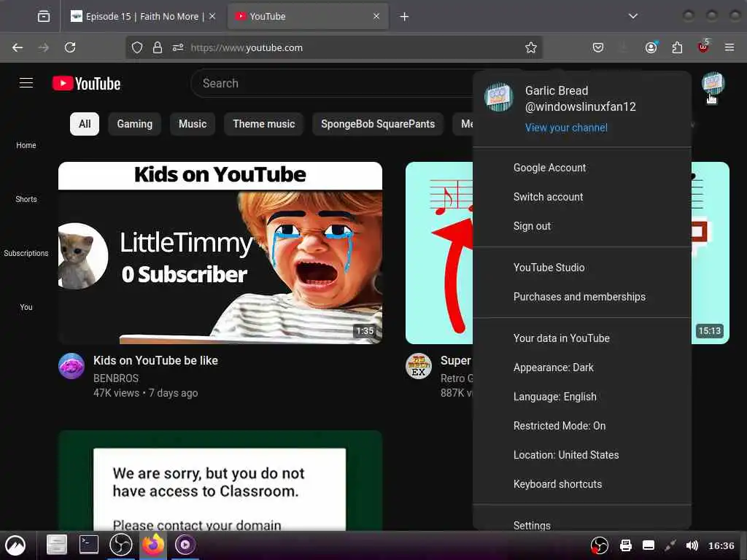Select the SpongeBob SquarePants filter chip
This screenshot has height=560, width=747.
pos(378,124)
